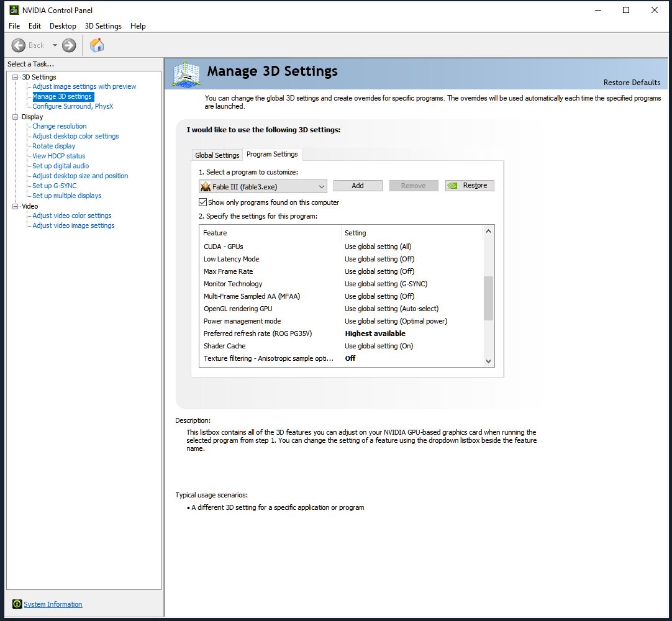Image resolution: width=672 pixels, height=621 pixels.
Task: Collapse the 3D Settings tree node
Action: 16,77
